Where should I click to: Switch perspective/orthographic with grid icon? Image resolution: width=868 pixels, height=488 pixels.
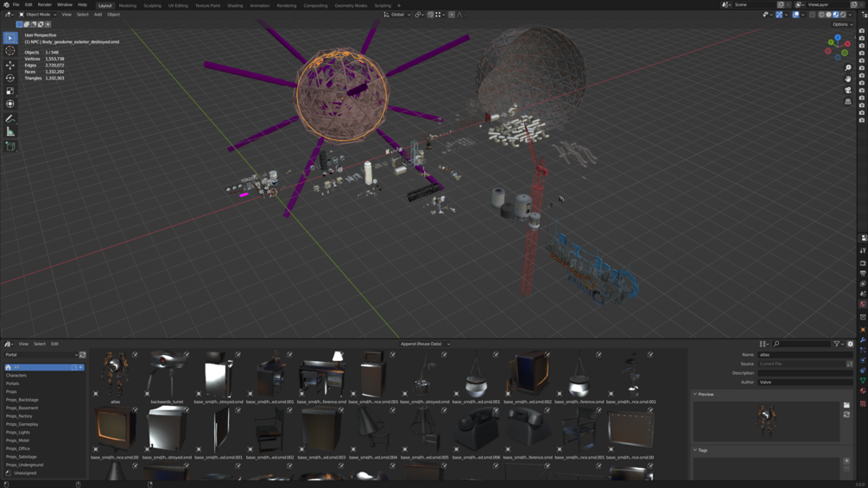click(x=847, y=102)
